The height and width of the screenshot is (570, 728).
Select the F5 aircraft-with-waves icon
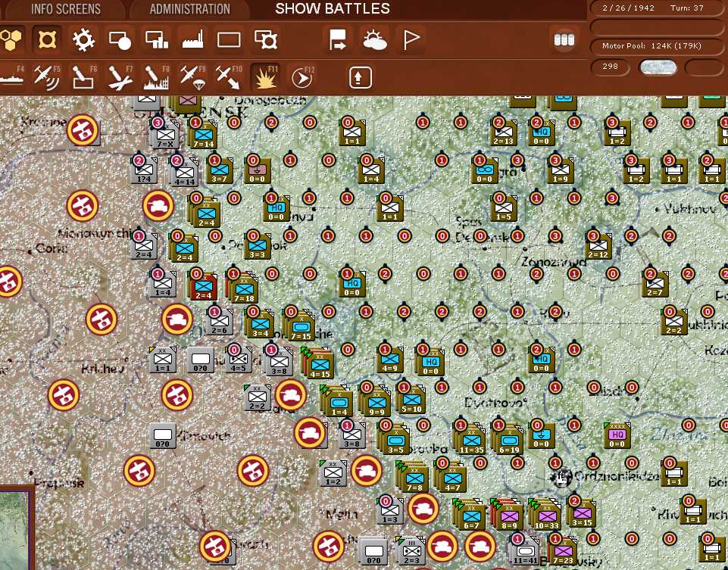(x=47, y=76)
